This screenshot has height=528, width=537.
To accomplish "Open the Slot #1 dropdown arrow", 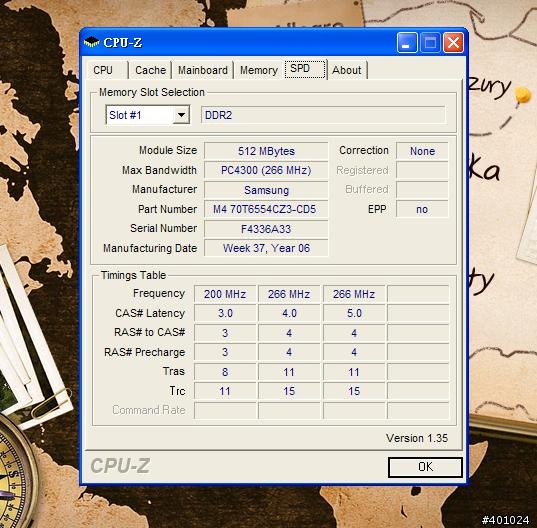I will pyautogui.click(x=181, y=115).
